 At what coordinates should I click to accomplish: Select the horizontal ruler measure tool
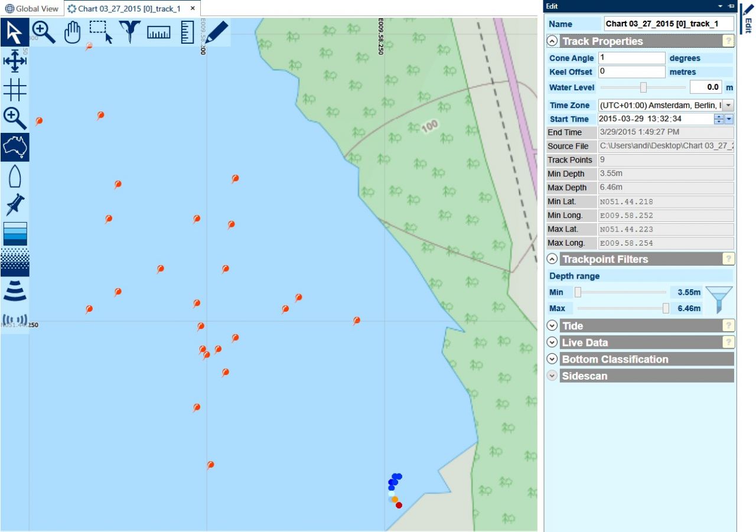(158, 32)
